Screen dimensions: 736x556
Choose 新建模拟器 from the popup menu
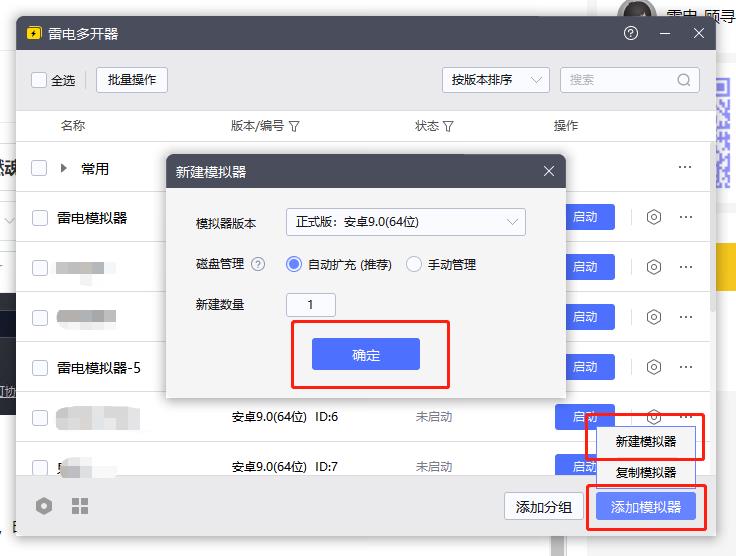tap(645, 441)
